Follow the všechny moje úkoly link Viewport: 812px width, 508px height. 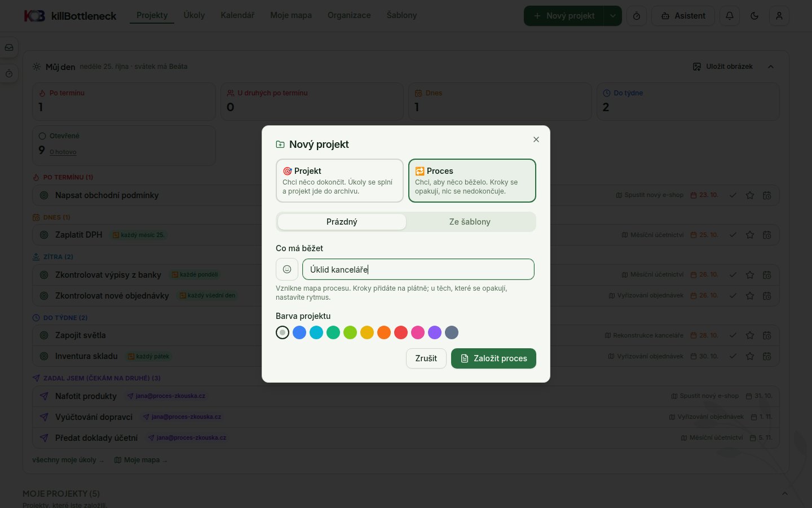tap(68, 460)
